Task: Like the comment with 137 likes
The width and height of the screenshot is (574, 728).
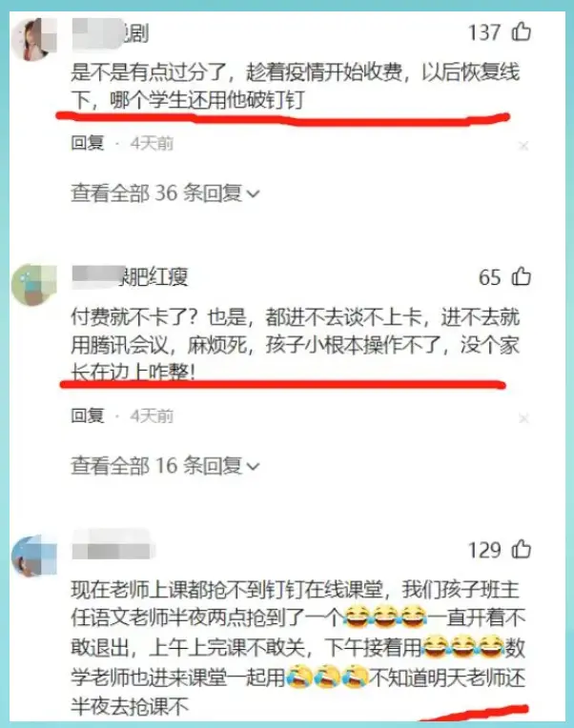Action: 521,32
